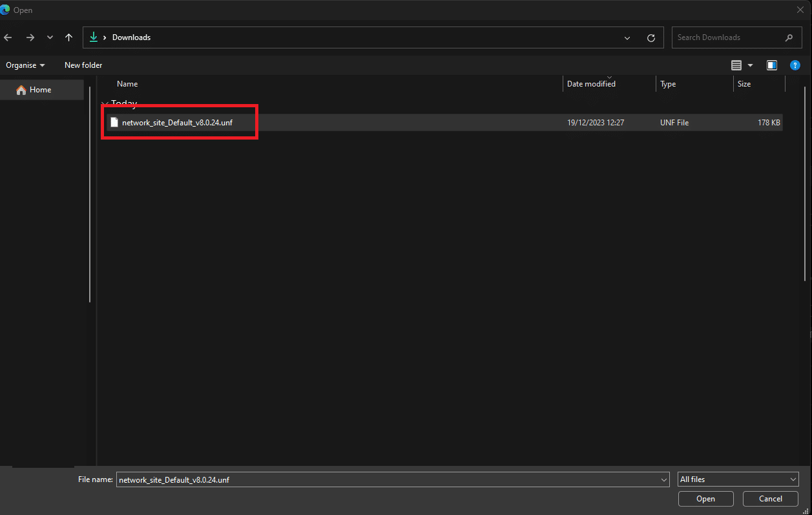Close the Open dialog
The image size is (812, 515).
click(x=800, y=10)
